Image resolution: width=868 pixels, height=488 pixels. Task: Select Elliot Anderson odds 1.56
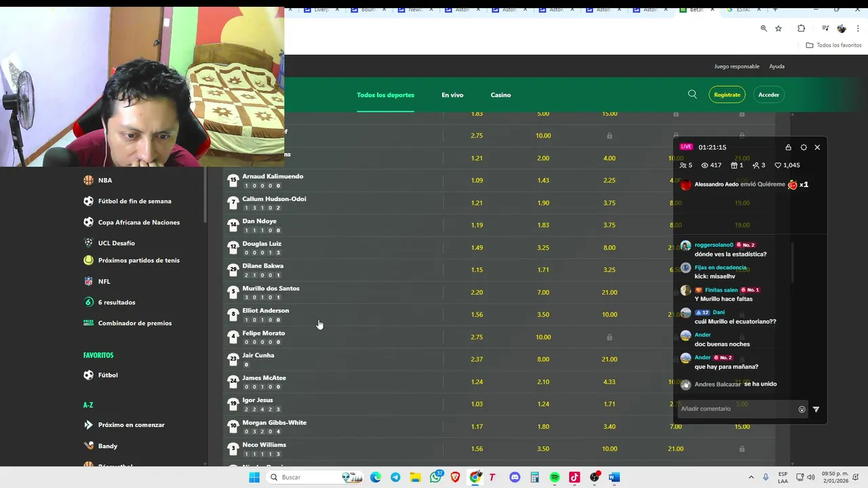click(477, 314)
